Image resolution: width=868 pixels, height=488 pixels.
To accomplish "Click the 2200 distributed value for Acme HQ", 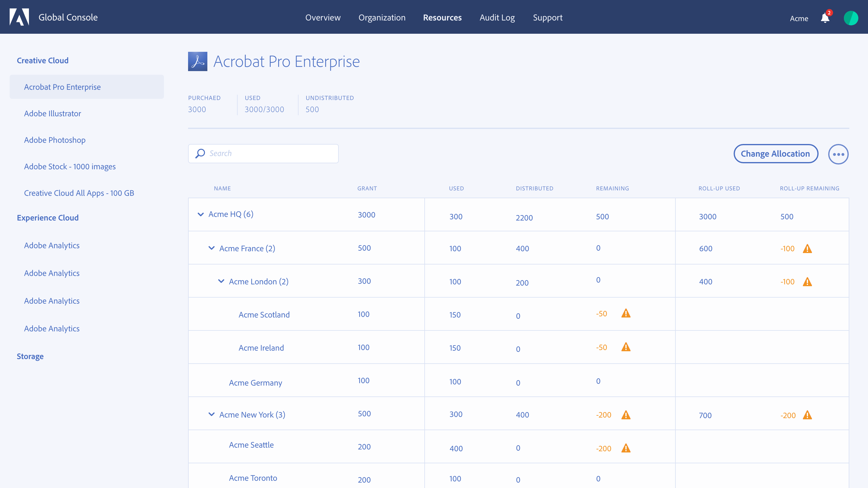I will [x=524, y=218].
